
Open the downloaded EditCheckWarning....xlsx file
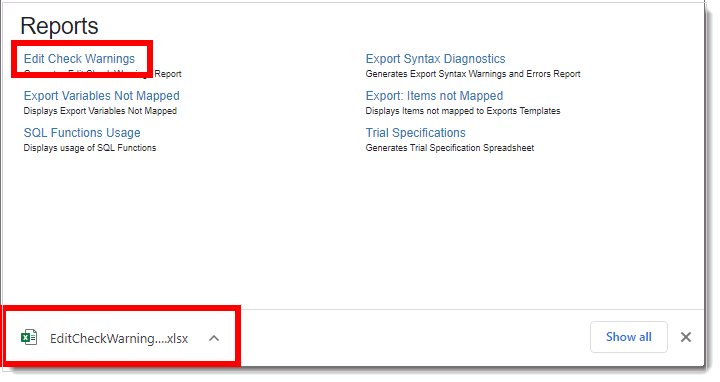119,338
